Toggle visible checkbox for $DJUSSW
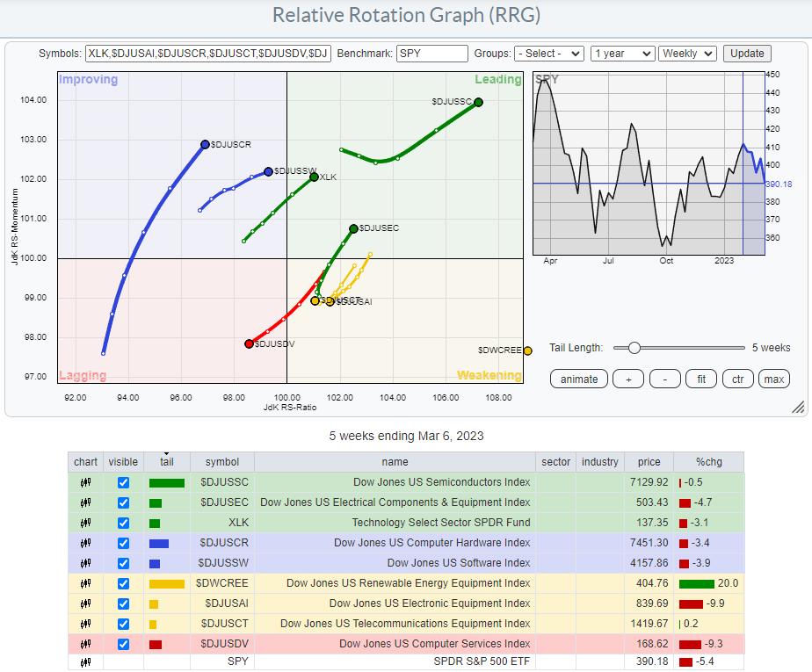This screenshot has height=672, width=812. point(123,563)
